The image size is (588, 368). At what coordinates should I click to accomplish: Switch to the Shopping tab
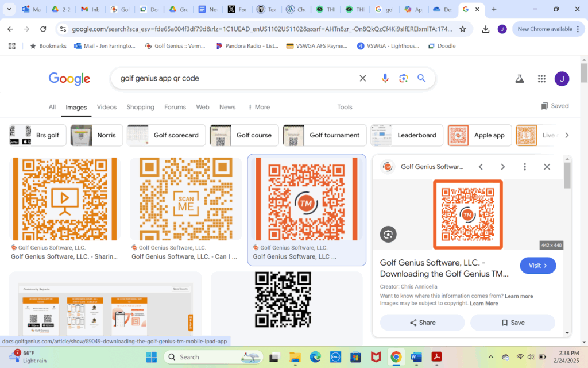(x=140, y=107)
